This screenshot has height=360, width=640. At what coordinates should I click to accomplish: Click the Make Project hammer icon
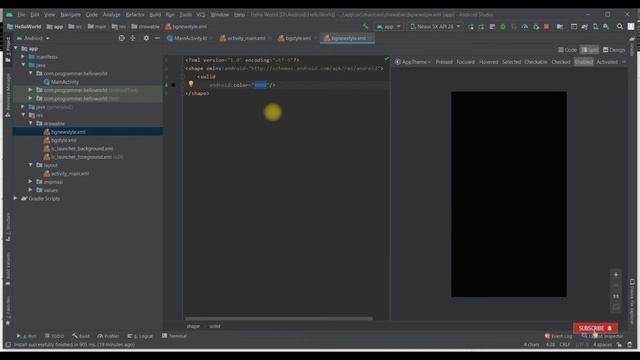(x=365, y=27)
